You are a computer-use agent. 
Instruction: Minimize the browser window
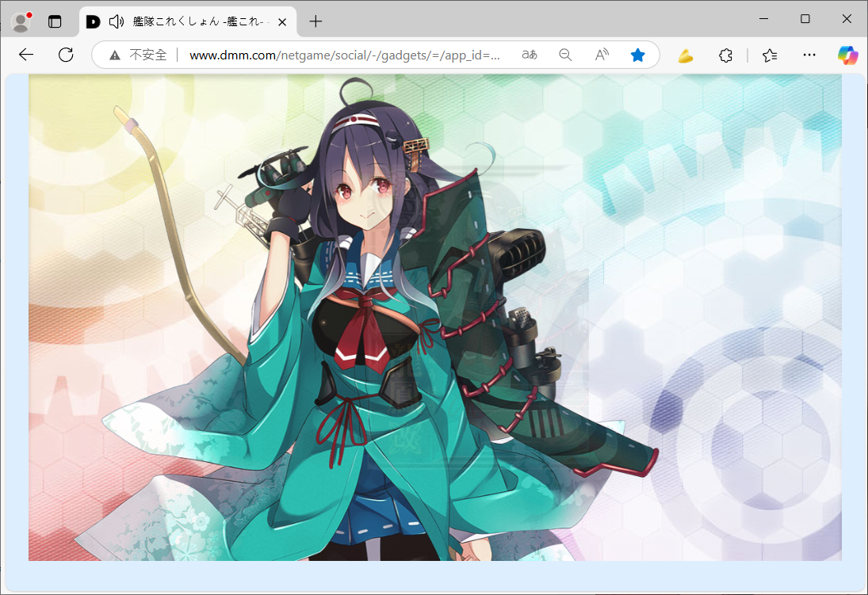(x=764, y=19)
